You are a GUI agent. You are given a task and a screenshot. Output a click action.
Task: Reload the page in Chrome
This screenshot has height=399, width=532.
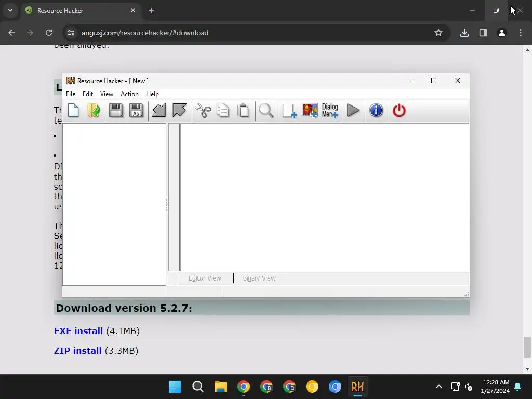point(49,33)
